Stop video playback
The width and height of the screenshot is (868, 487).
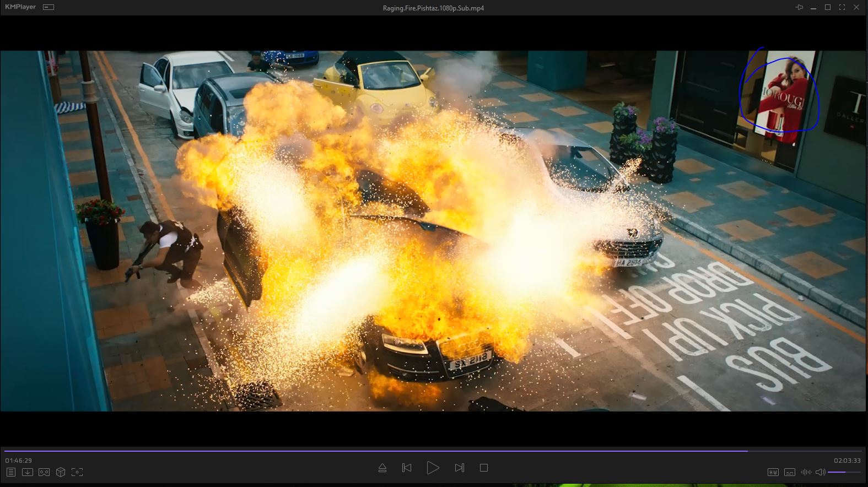484,468
